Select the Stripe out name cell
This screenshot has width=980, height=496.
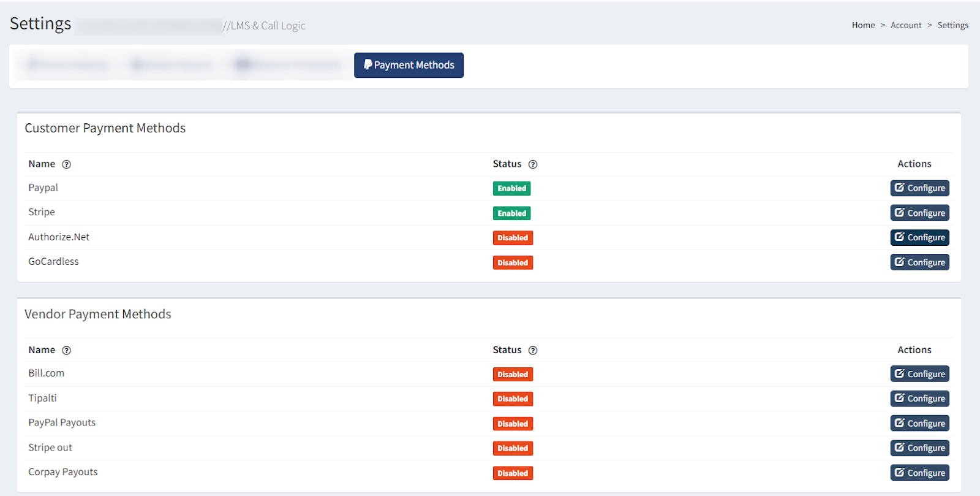[50, 448]
